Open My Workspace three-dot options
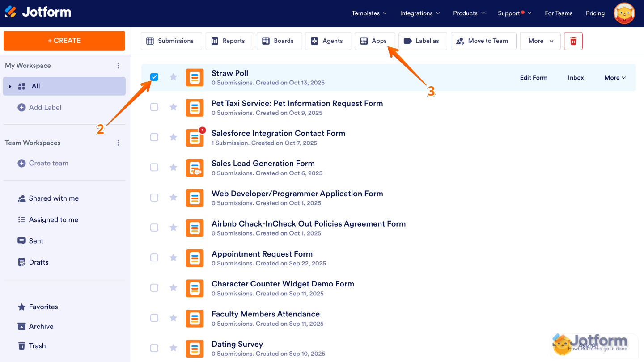 (x=118, y=66)
